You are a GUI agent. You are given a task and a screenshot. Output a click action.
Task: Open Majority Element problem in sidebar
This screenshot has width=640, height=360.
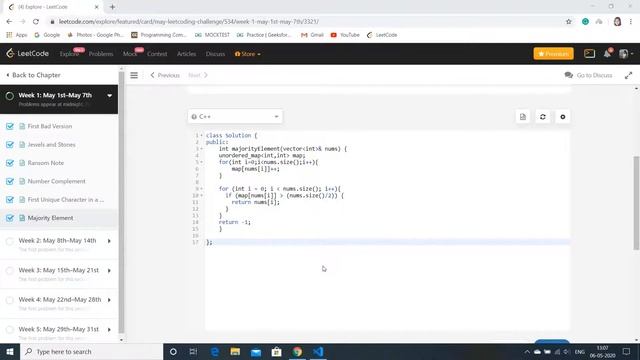tap(51, 218)
